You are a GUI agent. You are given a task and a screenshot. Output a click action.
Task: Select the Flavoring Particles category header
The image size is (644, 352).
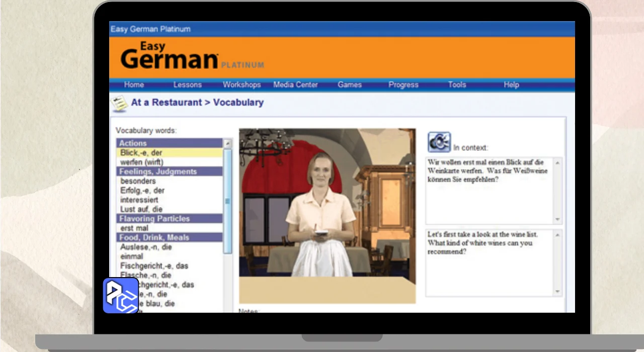170,219
